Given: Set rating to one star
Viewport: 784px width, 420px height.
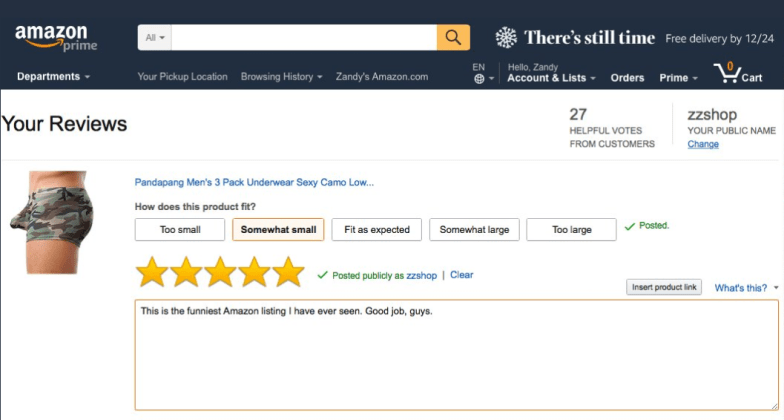Looking at the screenshot, I should (152, 272).
